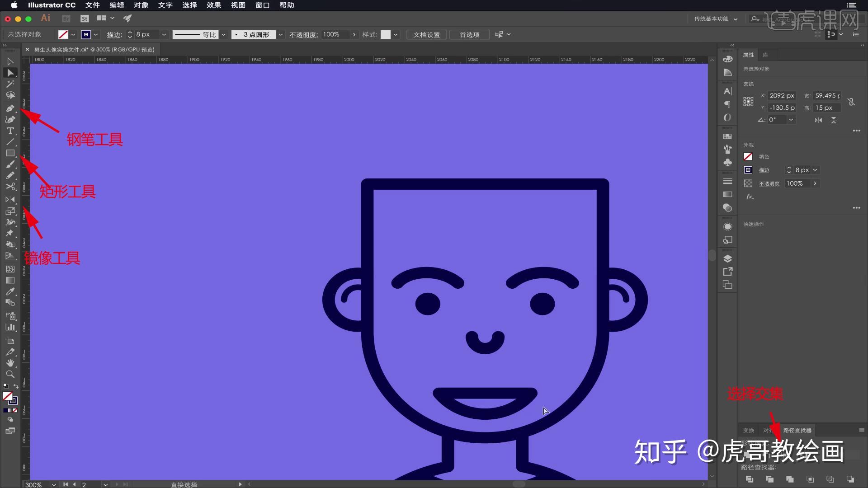Open rotation angle dropdown in Properties
This screenshot has width=868, height=488.
tap(791, 120)
